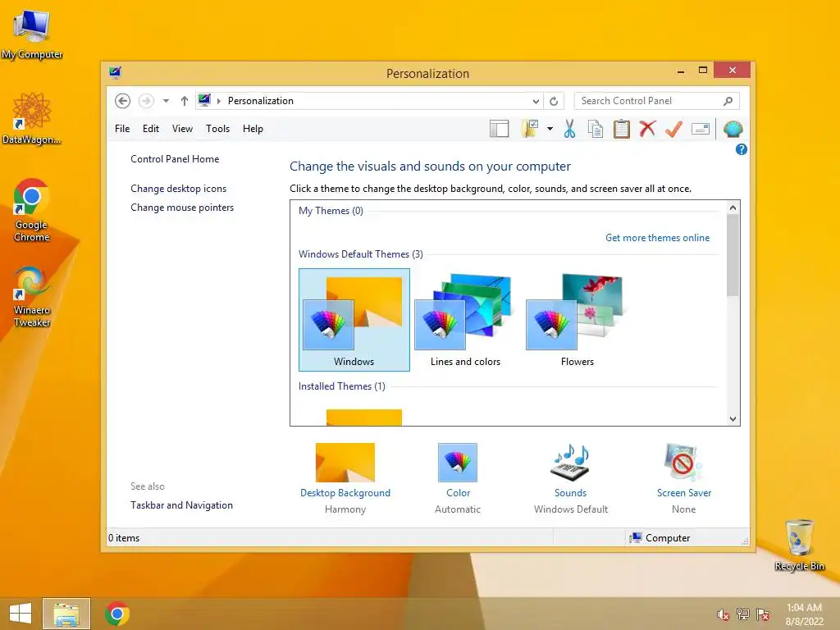This screenshot has width=840, height=630.
Task: Click the search magnifier icon
Action: [x=728, y=101]
